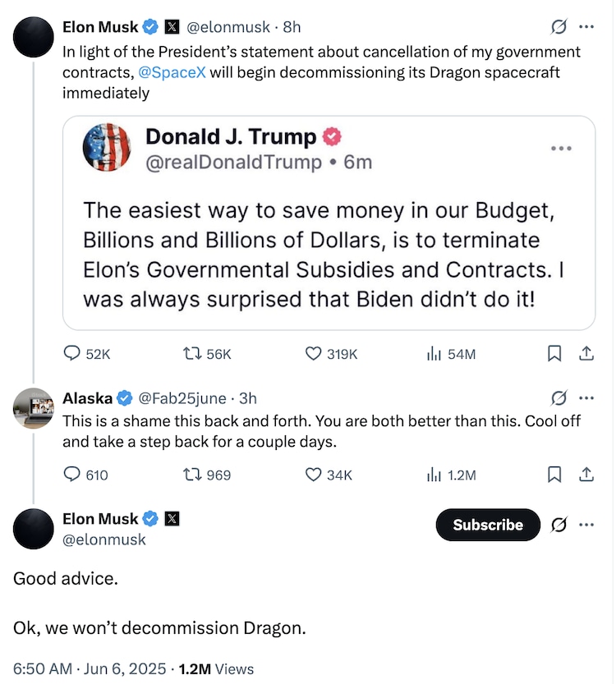Viewport: 616px width, 684px height.
Task: Bookmark Alaska's reply
Action: [554, 475]
